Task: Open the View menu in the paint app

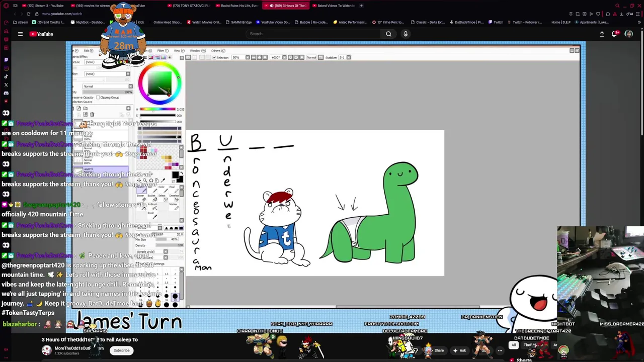Action: coord(179,51)
